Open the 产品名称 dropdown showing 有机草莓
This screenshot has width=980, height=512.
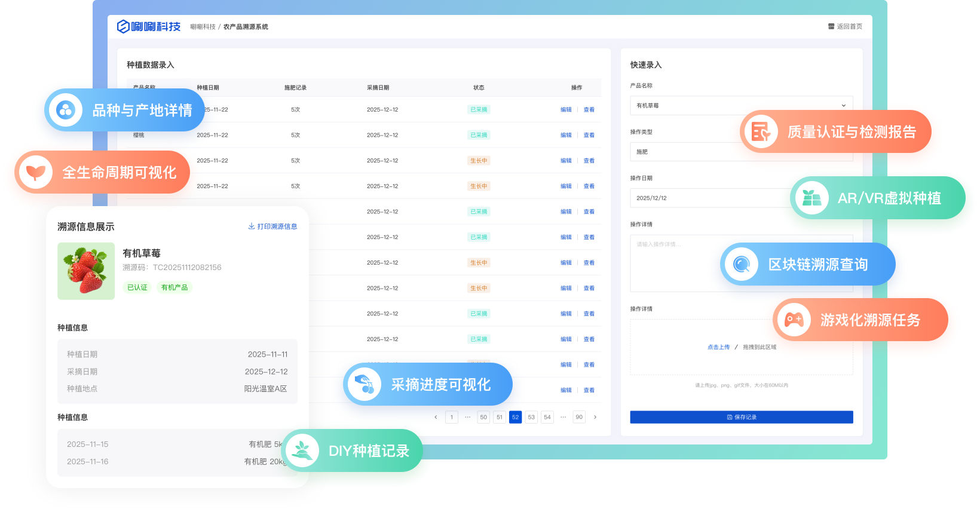click(741, 105)
